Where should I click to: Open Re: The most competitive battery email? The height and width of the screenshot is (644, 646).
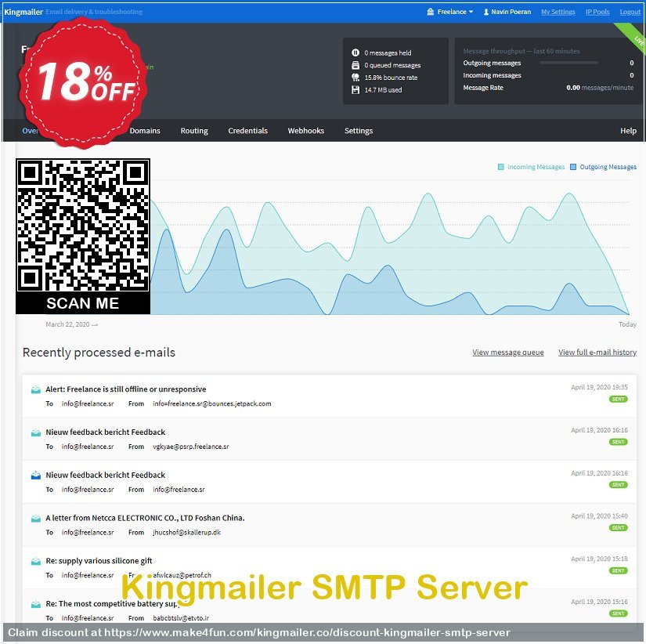click(x=111, y=603)
